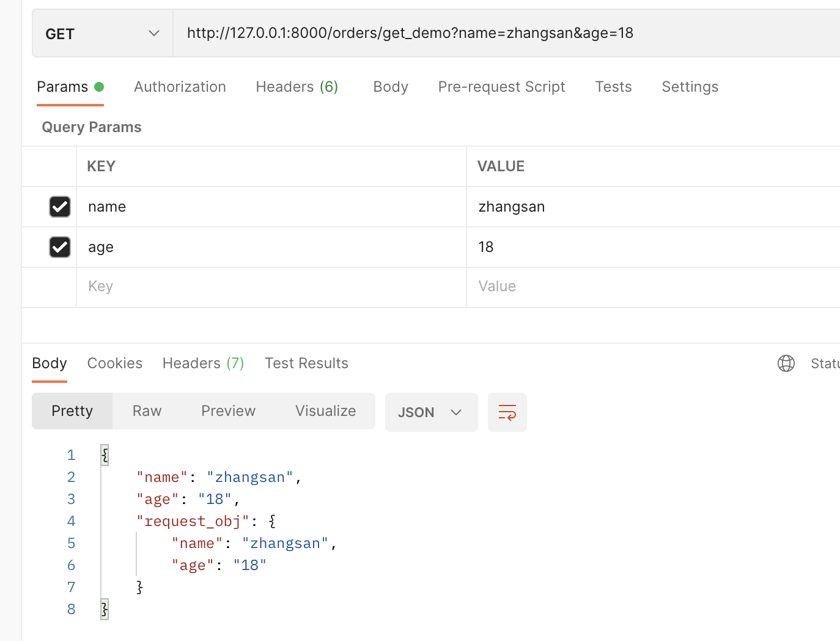Viewport: 840px width, 641px height.
Task: Uncheck the age query parameter
Action: click(x=59, y=247)
